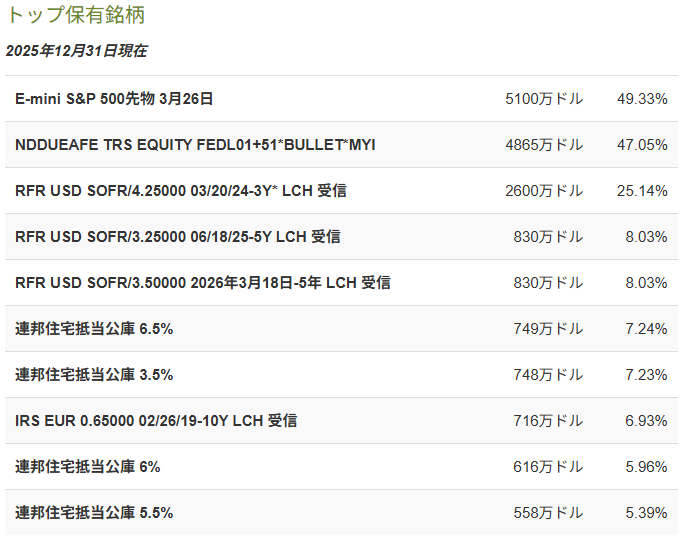This screenshot has width=698, height=541.
Task: Select the 連邦住宅抵当公庫 5.5% holding
Action: pyautogui.click(x=94, y=513)
